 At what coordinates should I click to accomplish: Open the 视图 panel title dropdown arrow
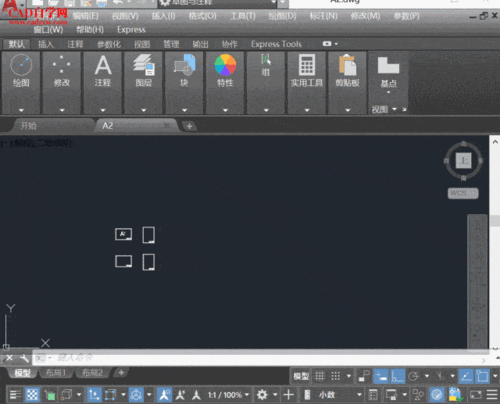coord(395,109)
